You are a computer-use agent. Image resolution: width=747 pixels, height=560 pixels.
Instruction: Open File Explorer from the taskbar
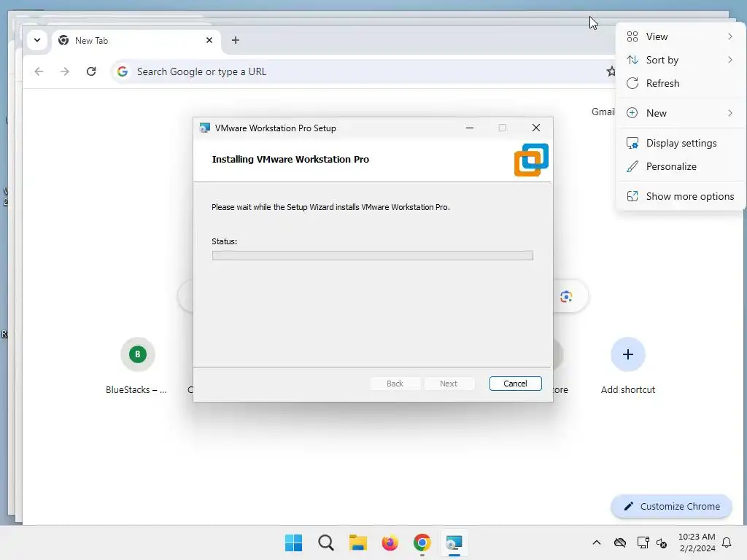click(x=357, y=542)
